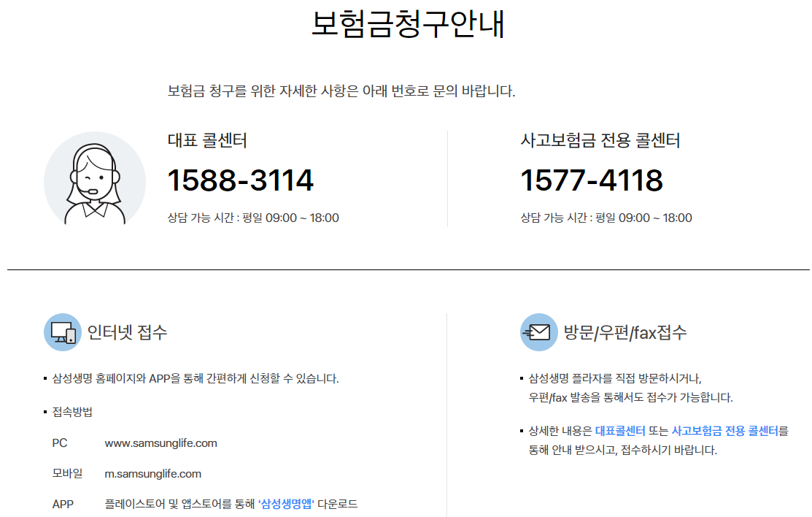Click the intro sentence 보험금 청구를 위한 자세한 사항
This screenshot has width=812, height=517.
341,91
